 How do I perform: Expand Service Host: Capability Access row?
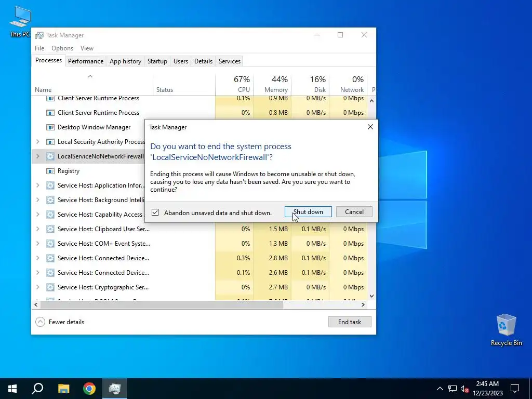click(x=37, y=215)
